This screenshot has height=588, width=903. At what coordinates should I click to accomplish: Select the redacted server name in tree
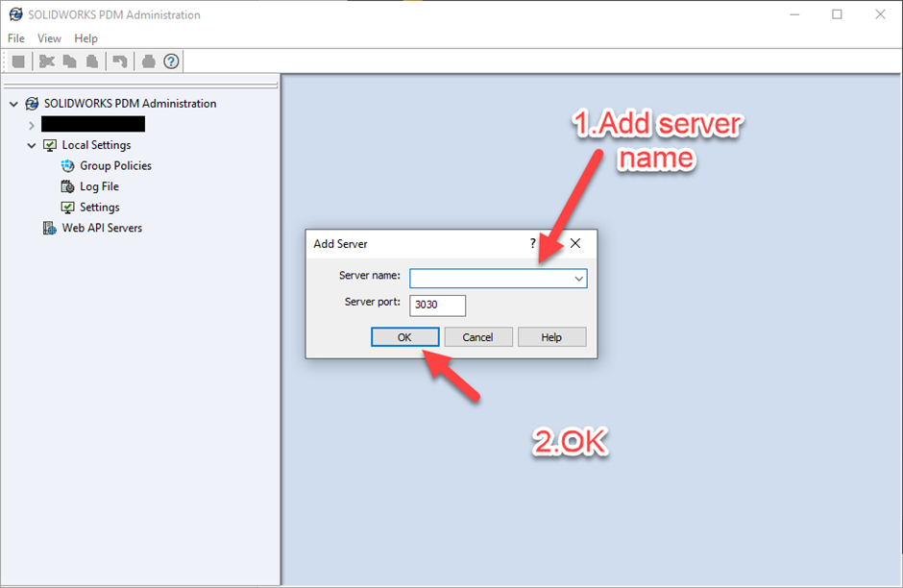93,124
